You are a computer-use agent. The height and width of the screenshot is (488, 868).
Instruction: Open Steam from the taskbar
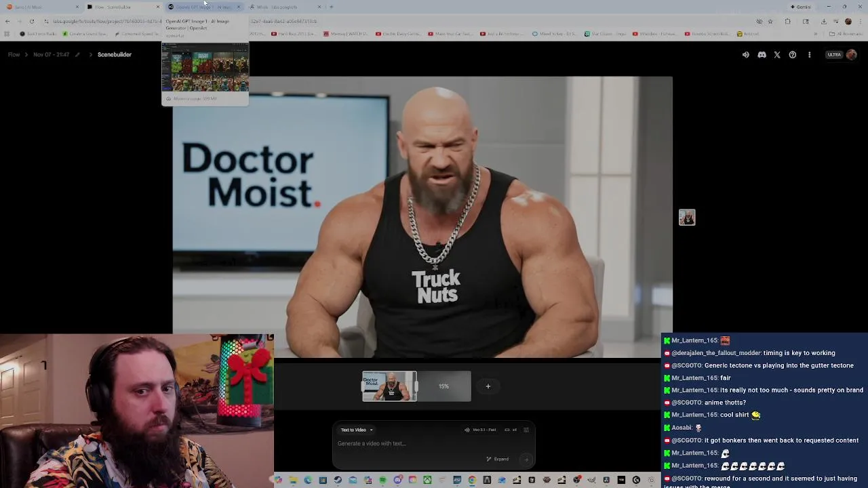(x=337, y=480)
